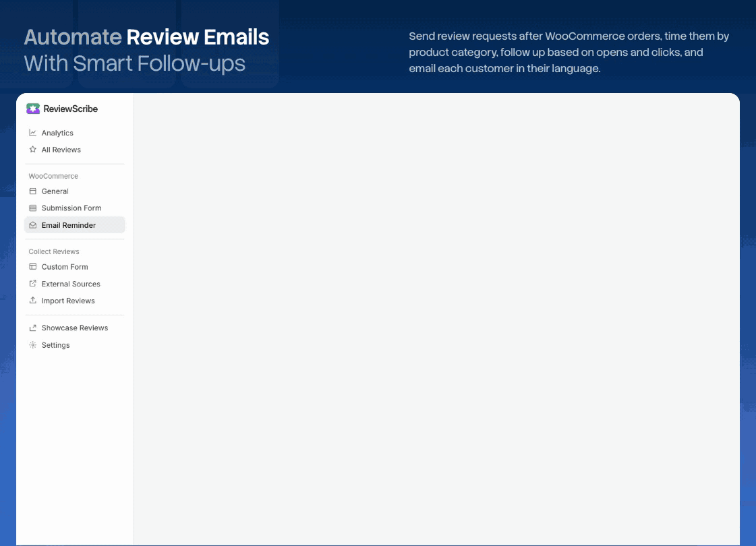Viewport: 756px width, 546px height.
Task: Click the Custom Form layout icon
Action: [33, 266]
